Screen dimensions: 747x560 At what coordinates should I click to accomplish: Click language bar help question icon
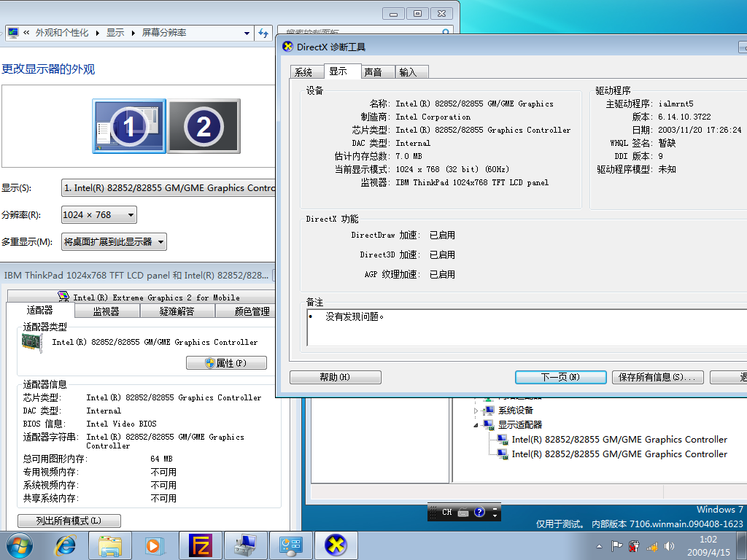click(479, 512)
